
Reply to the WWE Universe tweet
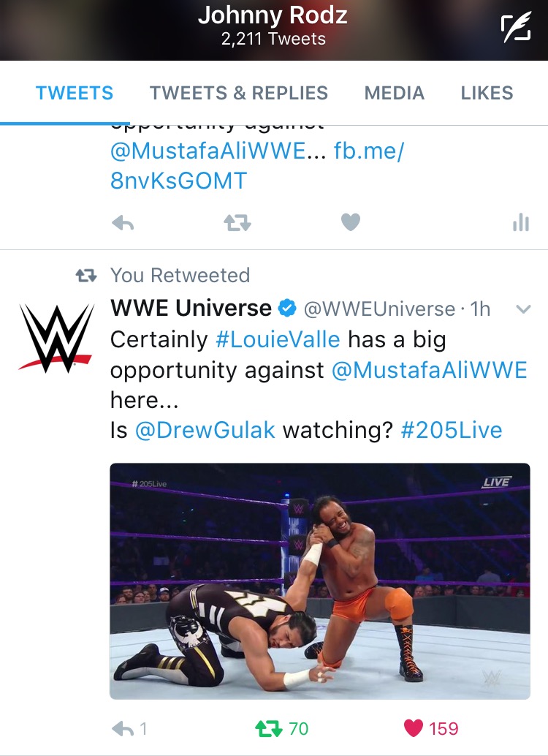point(123,728)
